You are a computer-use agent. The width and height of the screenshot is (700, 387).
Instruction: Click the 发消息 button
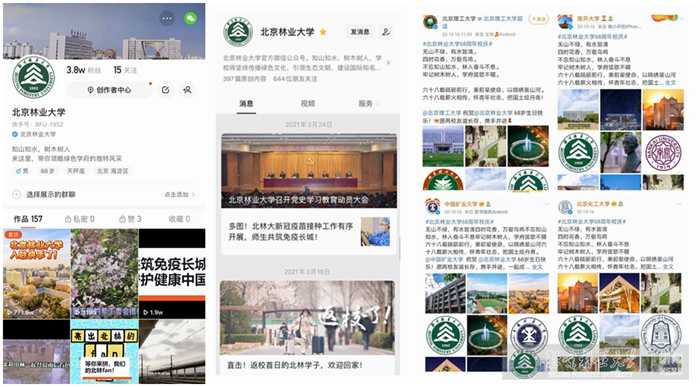tap(360, 32)
